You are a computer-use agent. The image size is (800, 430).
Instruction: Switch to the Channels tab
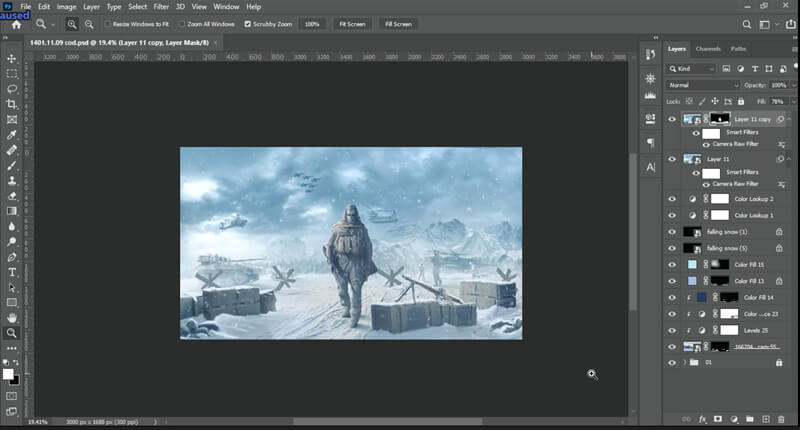(708, 49)
